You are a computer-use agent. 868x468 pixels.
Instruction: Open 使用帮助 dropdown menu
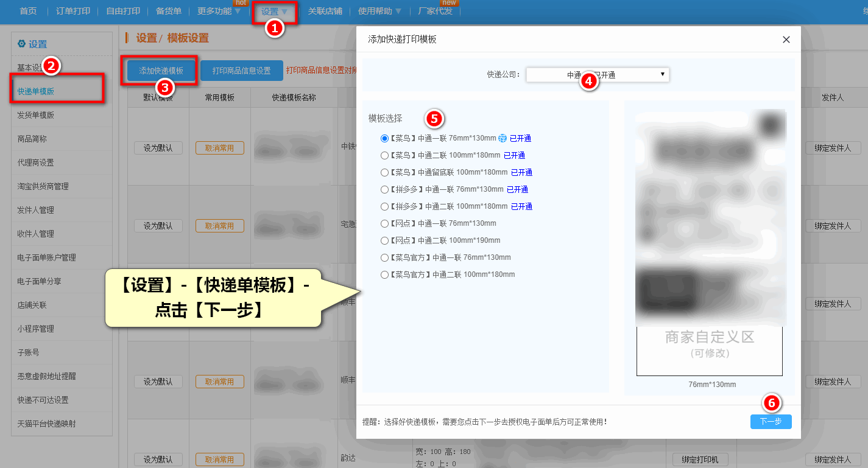click(x=379, y=12)
